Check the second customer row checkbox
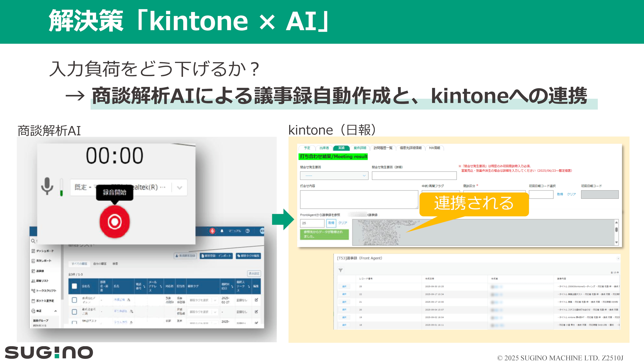Viewport: 644px width, 362px height. click(x=74, y=312)
